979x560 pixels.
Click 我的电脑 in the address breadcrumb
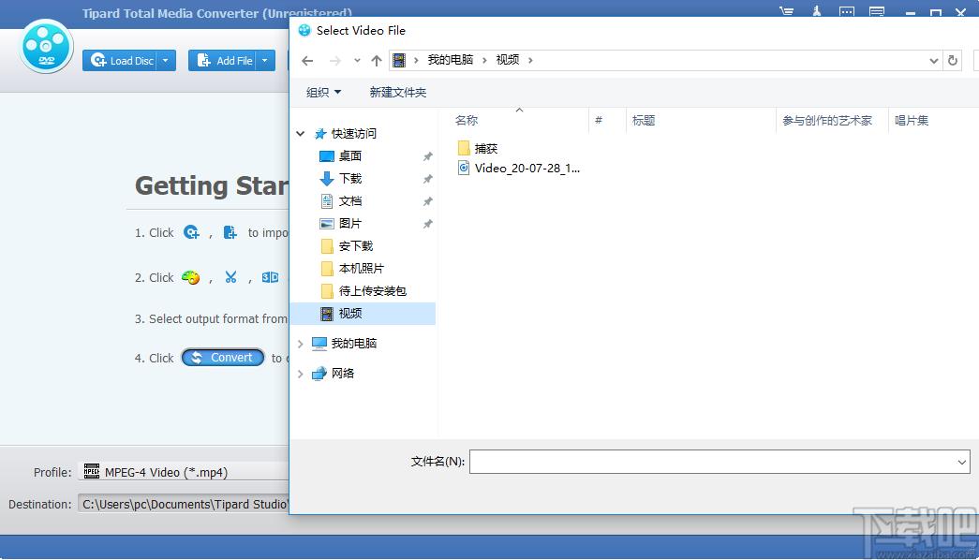click(x=451, y=60)
